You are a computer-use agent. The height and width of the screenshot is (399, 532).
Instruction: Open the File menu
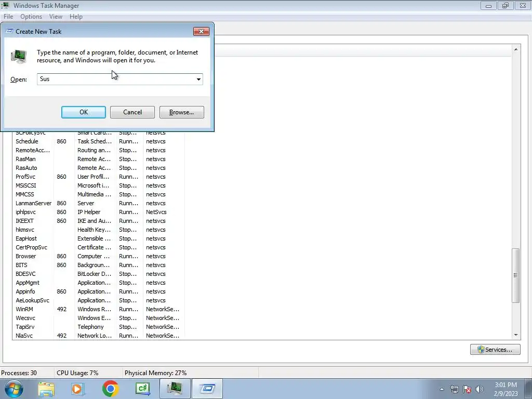[x=8, y=16]
